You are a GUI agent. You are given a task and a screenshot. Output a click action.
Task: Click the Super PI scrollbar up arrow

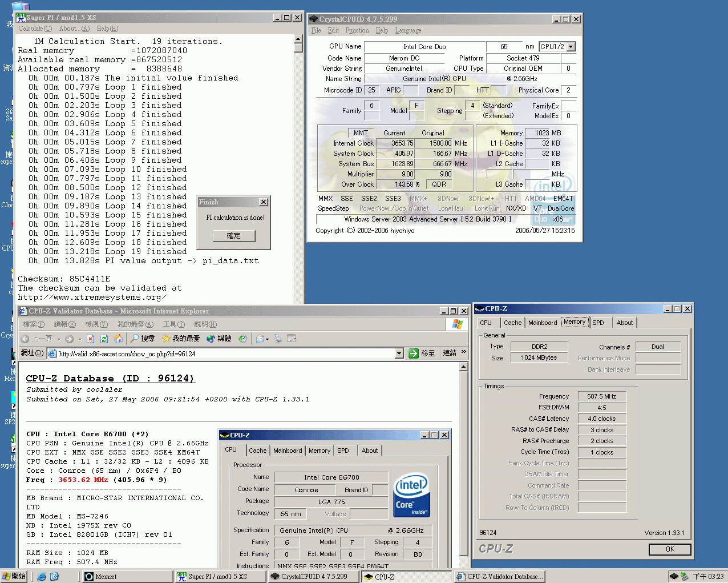point(298,39)
